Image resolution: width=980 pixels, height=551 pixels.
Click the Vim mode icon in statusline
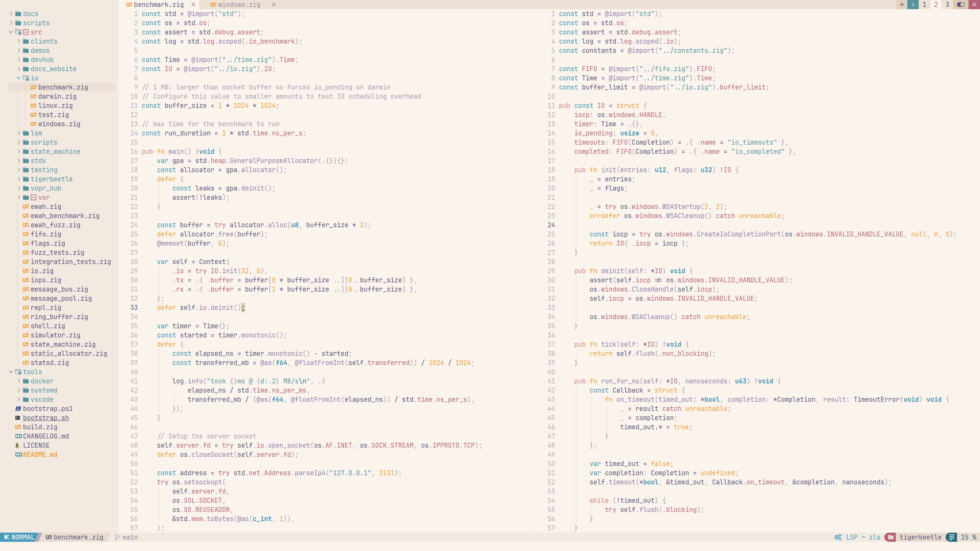tap(7, 537)
